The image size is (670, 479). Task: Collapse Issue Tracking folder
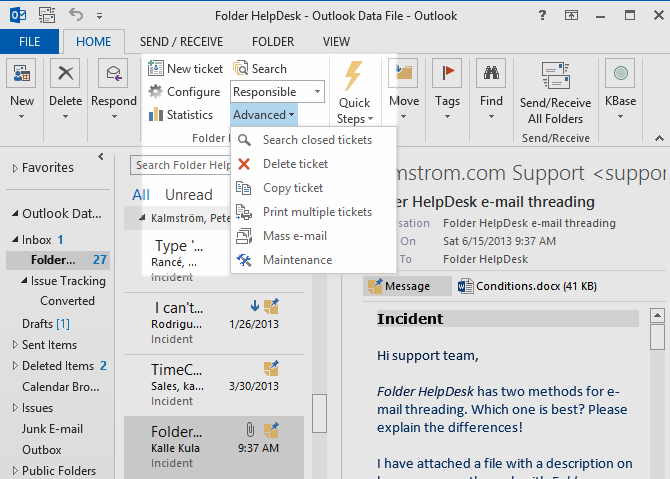click(x=24, y=281)
